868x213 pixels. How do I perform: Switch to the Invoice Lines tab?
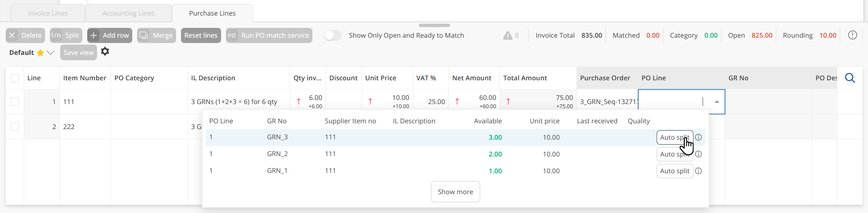48,13
